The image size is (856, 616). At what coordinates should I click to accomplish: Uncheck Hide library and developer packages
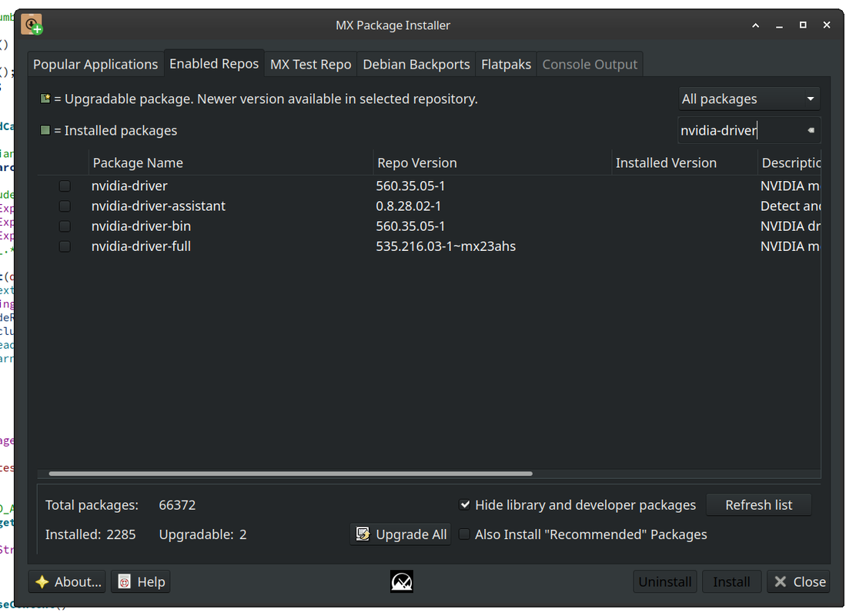click(x=465, y=504)
